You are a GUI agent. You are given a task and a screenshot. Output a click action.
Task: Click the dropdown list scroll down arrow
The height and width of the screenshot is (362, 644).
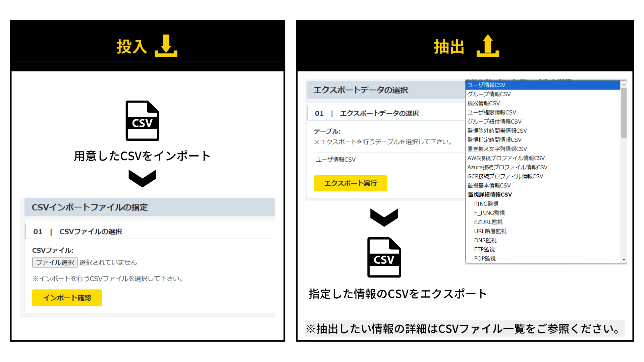point(624,260)
